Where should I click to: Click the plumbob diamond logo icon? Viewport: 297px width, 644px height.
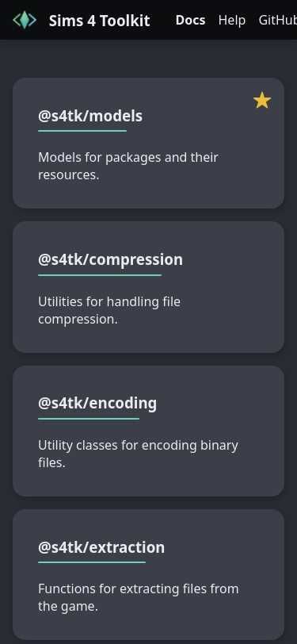[25, 20]
